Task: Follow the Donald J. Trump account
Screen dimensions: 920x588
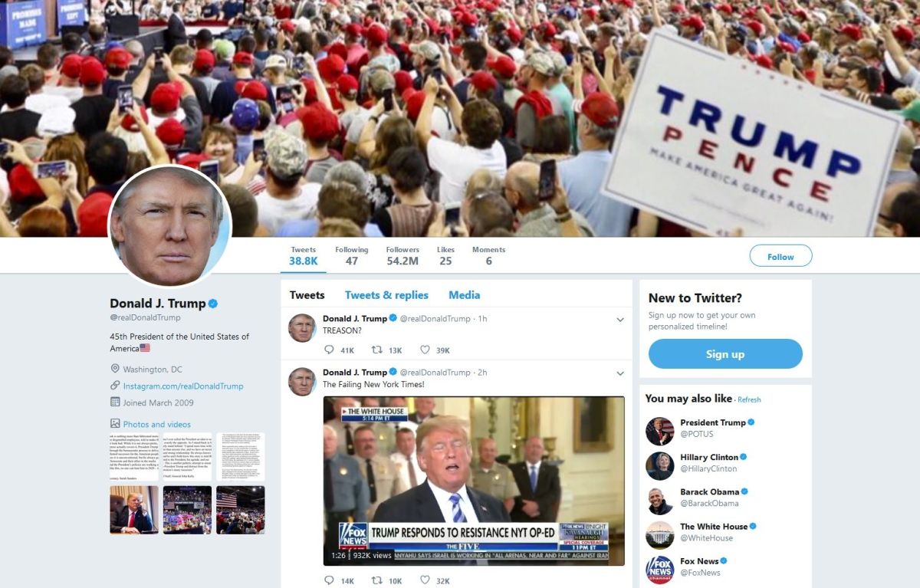Action: coord(780,256)
